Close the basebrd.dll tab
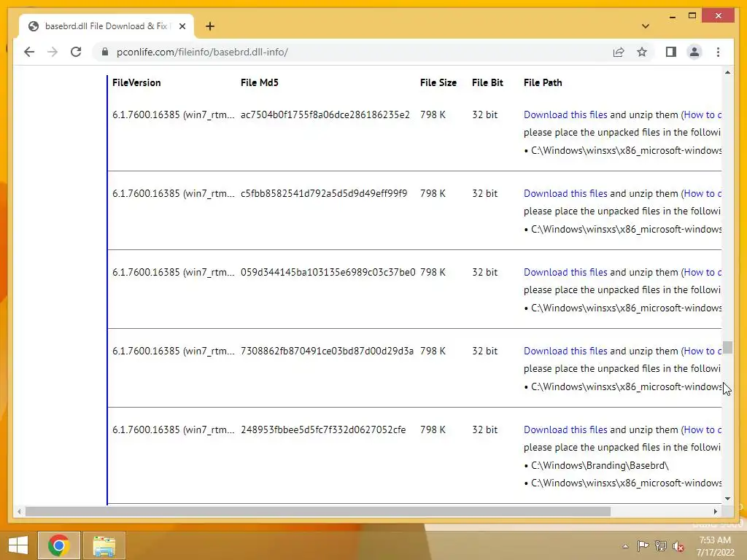The image size is (747, 560). (182, 26)
